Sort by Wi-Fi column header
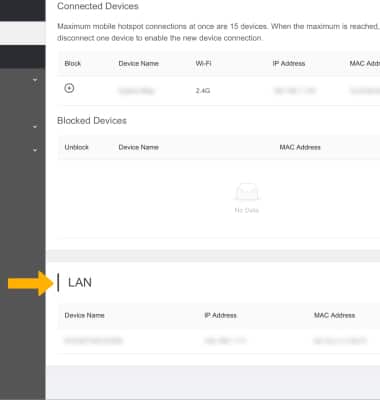Viewport: 380px width, 400px height. [203, 63]
